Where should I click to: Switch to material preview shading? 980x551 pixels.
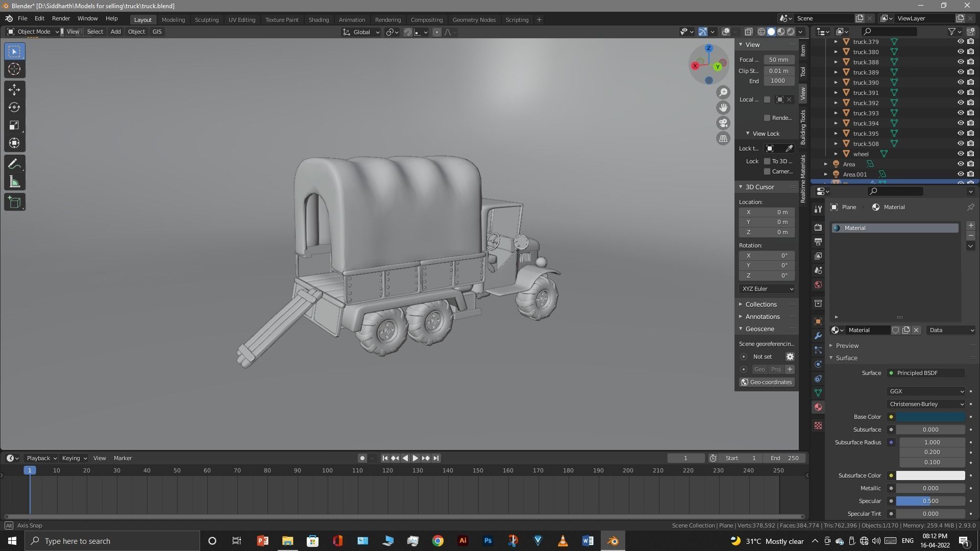(x=781, y=32)
